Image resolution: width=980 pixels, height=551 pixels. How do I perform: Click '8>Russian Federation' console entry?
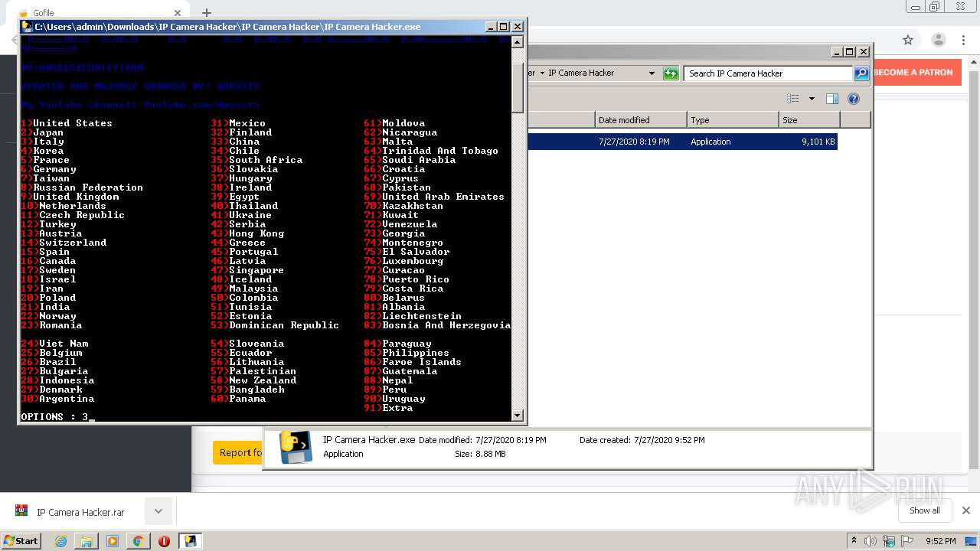click(x=82, y=187)
